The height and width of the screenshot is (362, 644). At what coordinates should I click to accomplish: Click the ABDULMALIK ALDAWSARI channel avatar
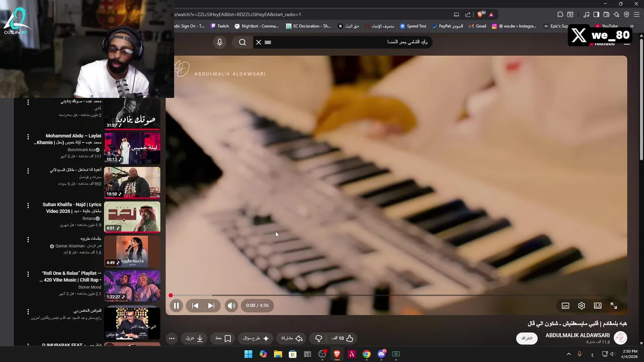[x=620, y=338]
